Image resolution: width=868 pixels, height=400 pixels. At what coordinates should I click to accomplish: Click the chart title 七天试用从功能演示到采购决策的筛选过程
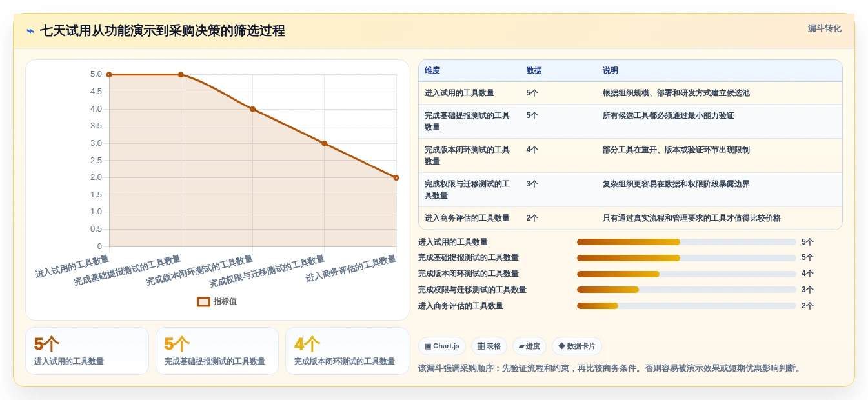click(x=163, y=31)
